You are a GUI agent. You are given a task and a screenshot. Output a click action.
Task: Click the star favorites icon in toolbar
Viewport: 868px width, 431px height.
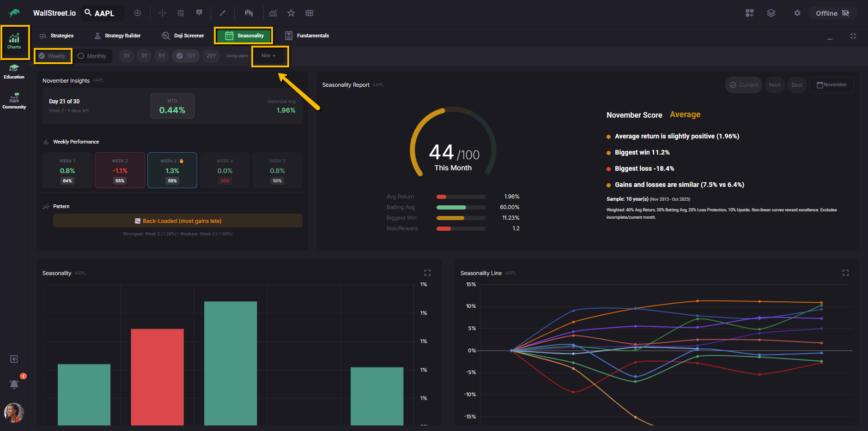click(x=291, y=13)
